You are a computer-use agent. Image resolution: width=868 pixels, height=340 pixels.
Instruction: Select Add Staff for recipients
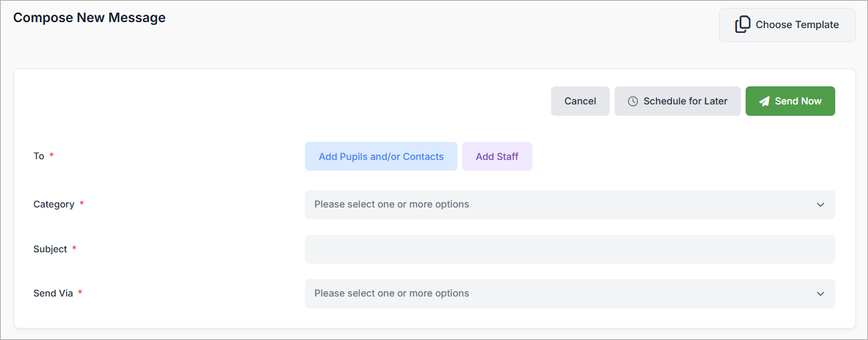tap(497, 157)
